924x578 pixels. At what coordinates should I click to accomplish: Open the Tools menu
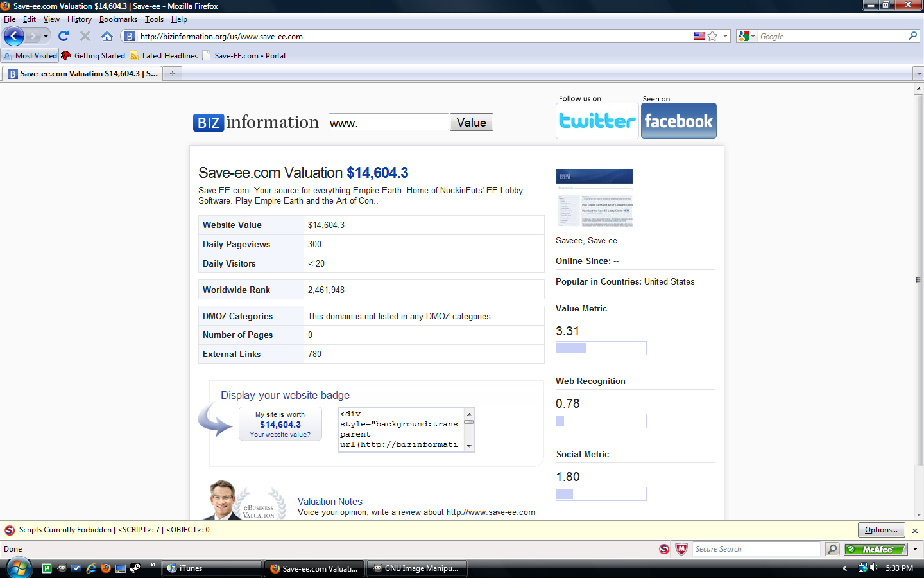click(x=154, y=19)
